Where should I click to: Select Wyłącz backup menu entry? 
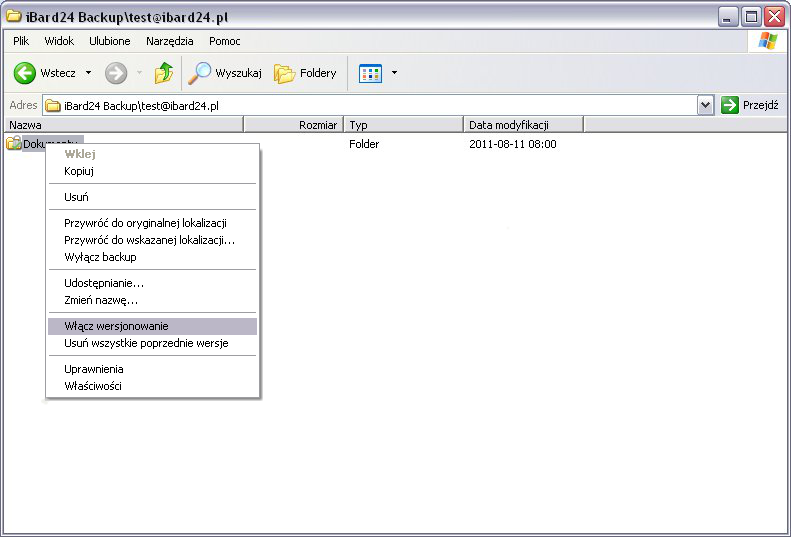tap(152, 257)
